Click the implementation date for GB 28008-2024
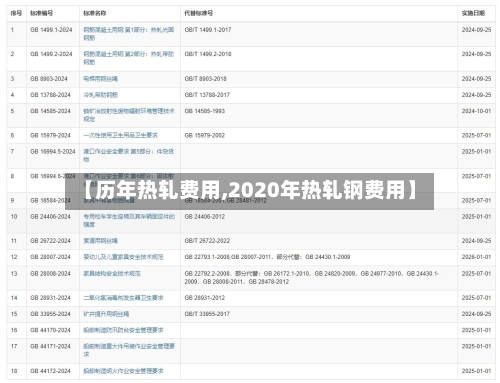This screenshot has width=500, height=383. (476, 274)
